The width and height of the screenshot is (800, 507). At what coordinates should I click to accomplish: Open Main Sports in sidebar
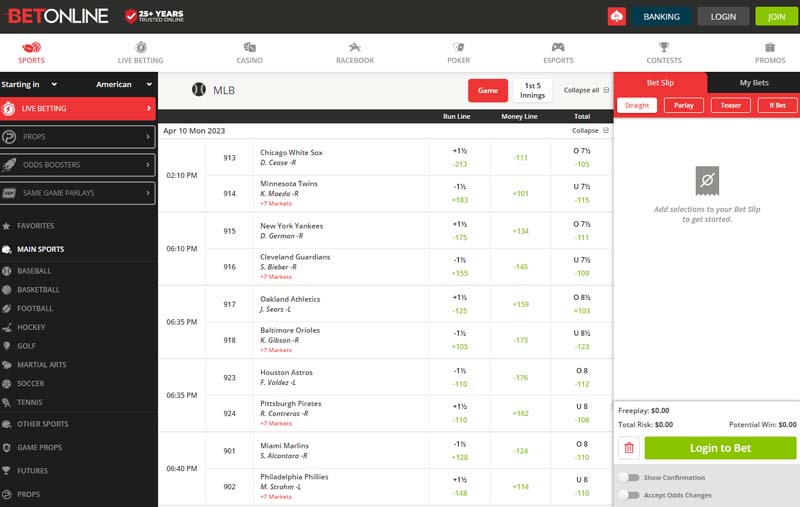[x=40, y=249]
